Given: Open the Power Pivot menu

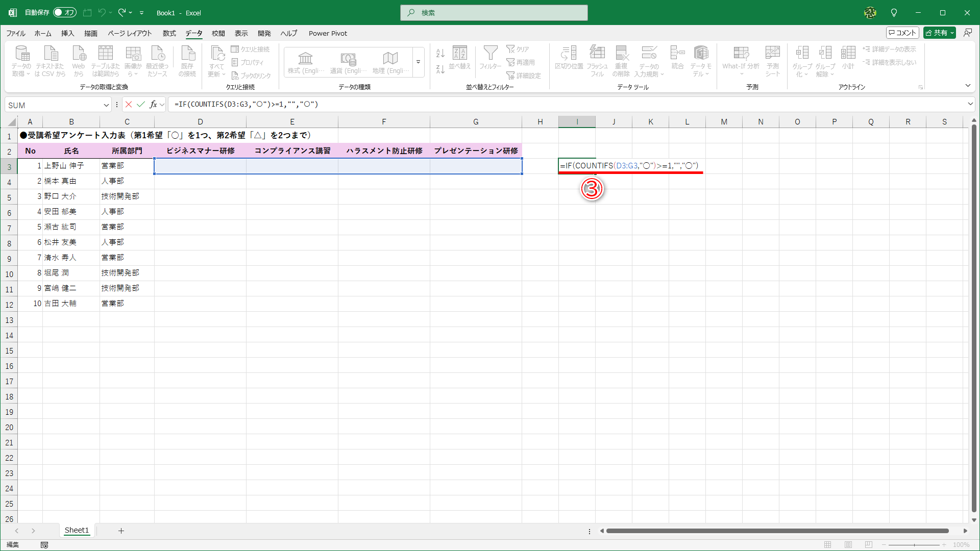Looking at the screenshot, I should pos(328,33).
